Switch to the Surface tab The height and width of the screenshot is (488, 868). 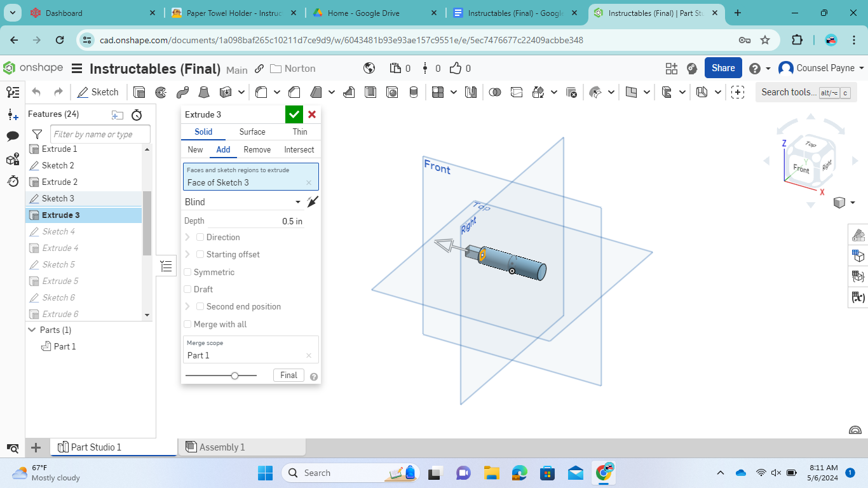click(252, 132)
